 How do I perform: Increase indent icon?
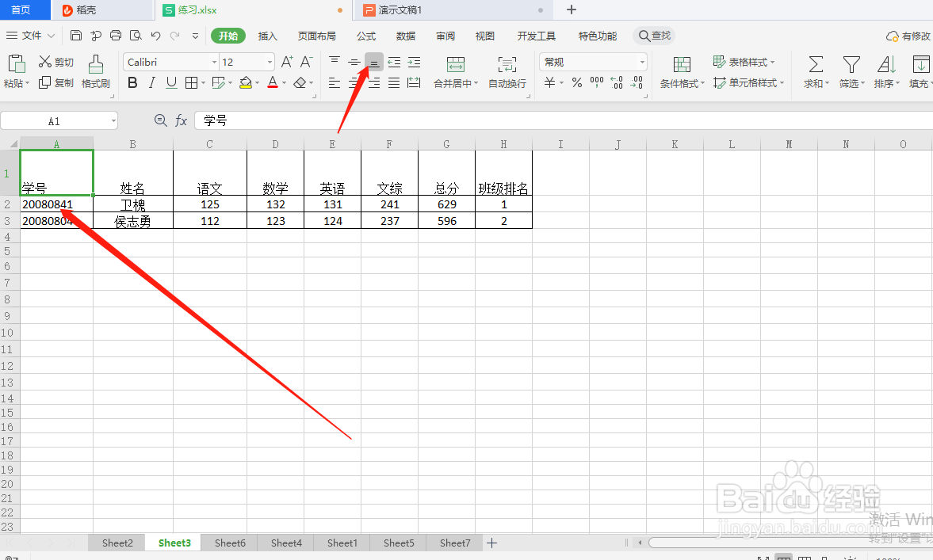pyautogui.click(x=414, y=62)
